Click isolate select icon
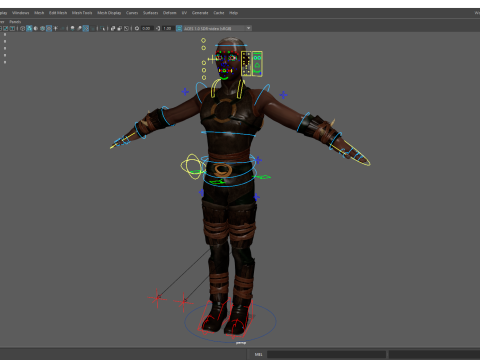The image size is (480, 360). click(x=102, y=28)
